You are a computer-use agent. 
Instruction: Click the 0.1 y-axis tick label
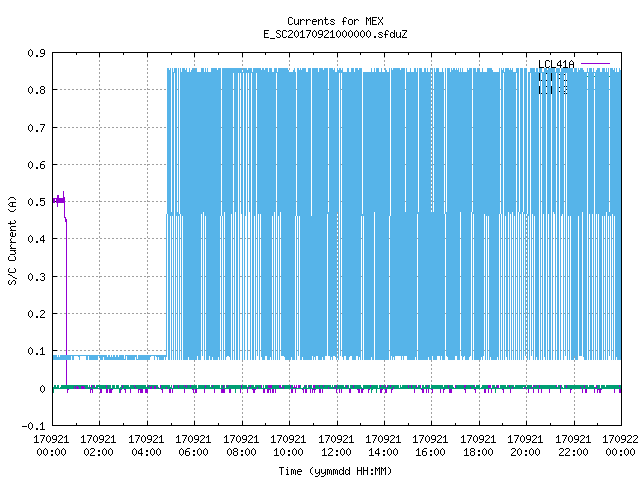click(x=36, y=351)
